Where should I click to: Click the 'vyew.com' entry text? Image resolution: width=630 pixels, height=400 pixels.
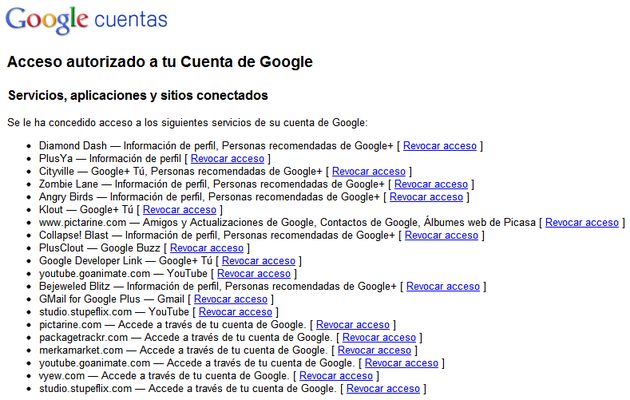[62, 376]
